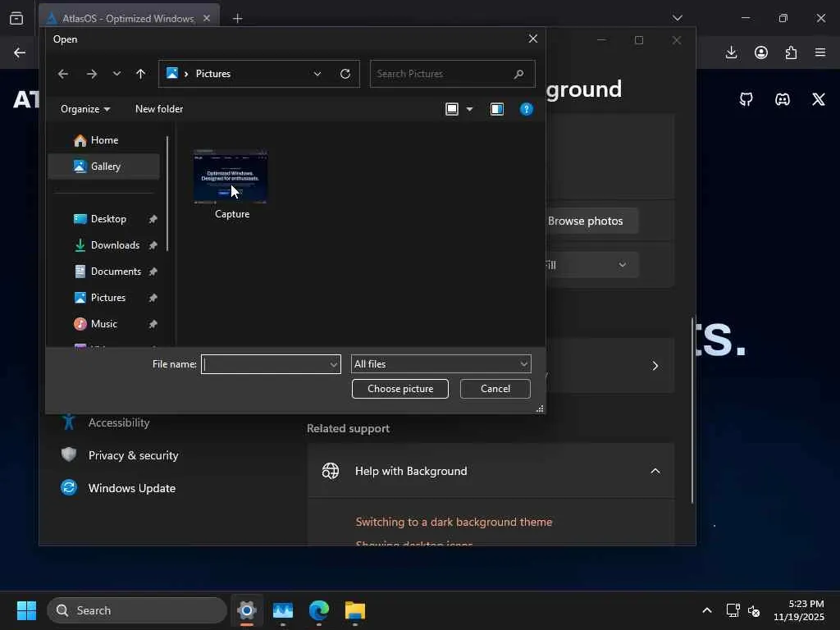Viewport: 840px width, 630px height.
Task: Click the Choose picture button
Action: tap(399, 389)
